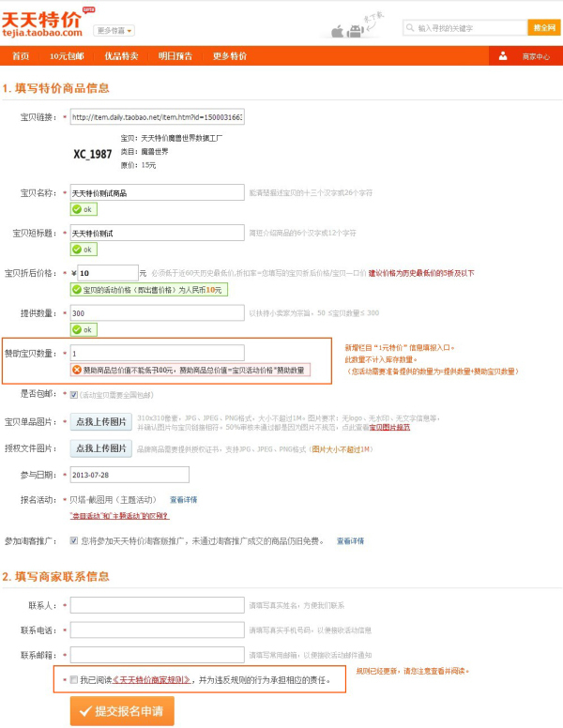Click the Android app download icon
The width and height of the screenshot is (563, 728).
(355, 31)
